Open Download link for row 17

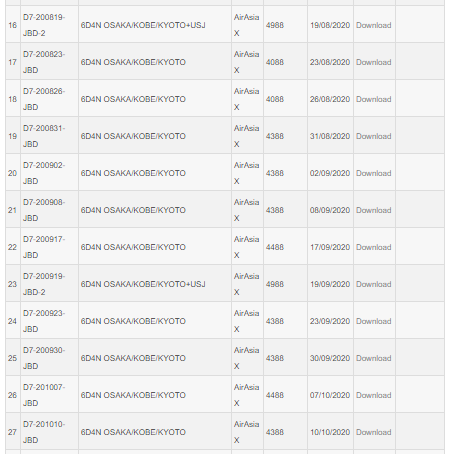373,62
